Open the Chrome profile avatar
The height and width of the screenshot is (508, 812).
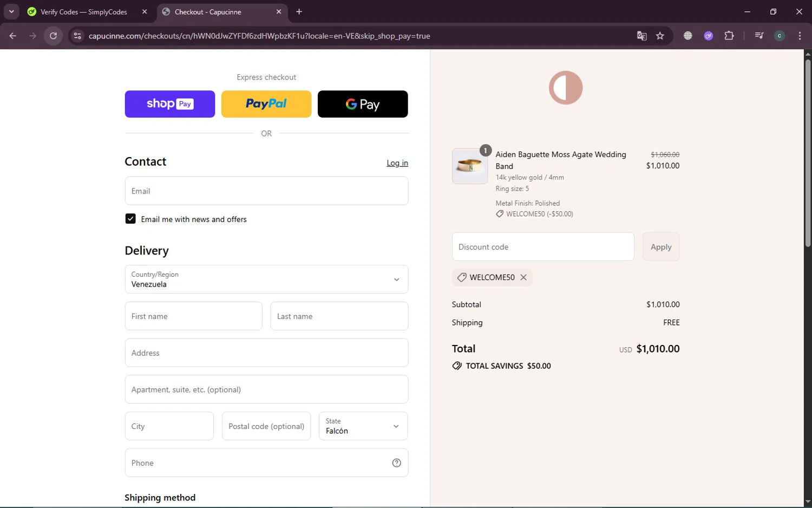pos(780,36)
